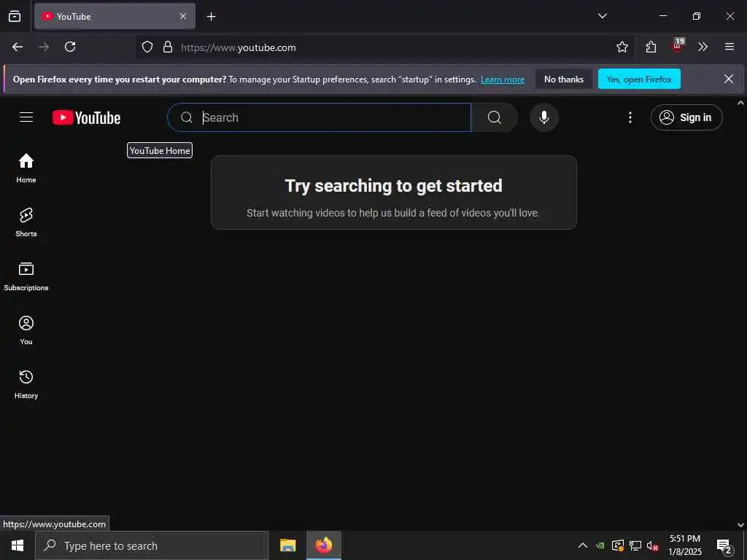This screenshot has height=560, width=747.
Task: Bookmark this page with star icon
Action: [622, 47]
